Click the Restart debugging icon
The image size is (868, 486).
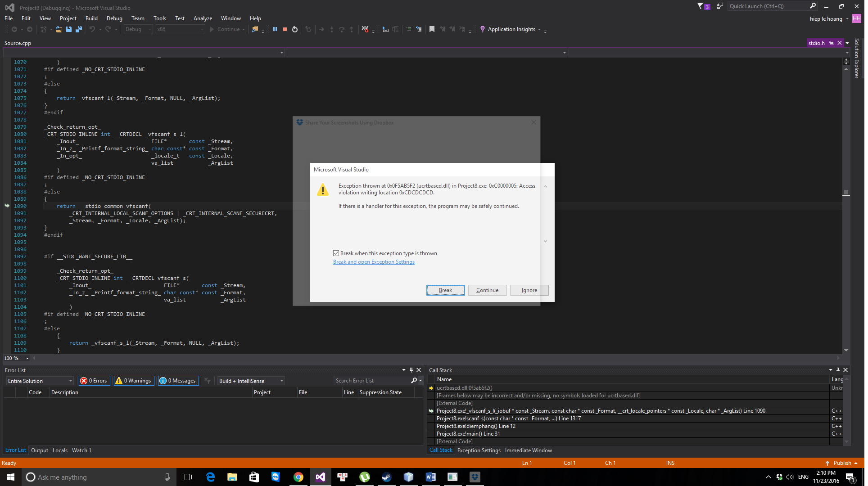click(295, 29)
